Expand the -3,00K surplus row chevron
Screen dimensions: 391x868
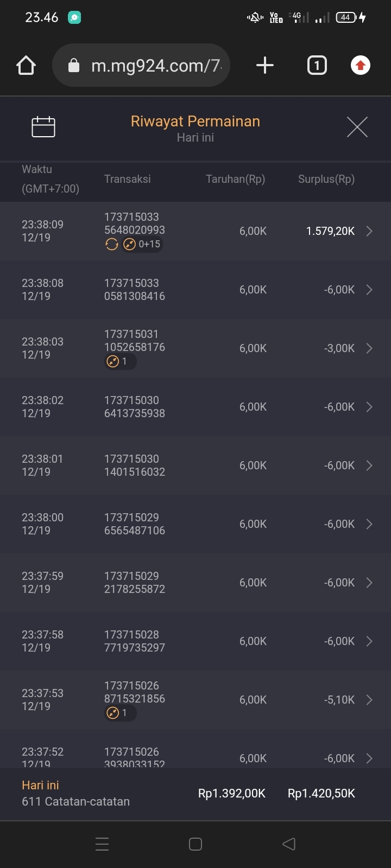pos(369,348)
